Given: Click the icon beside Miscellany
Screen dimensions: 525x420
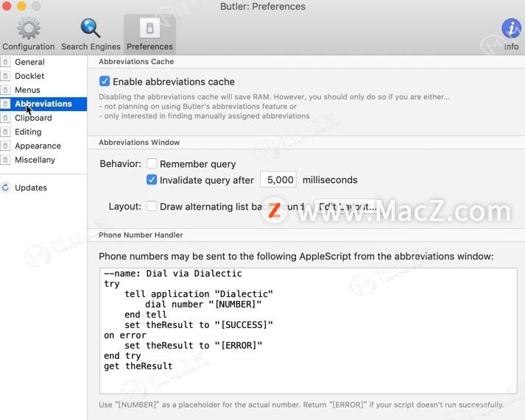Looking at the screenshot, I should pos(5,160).
